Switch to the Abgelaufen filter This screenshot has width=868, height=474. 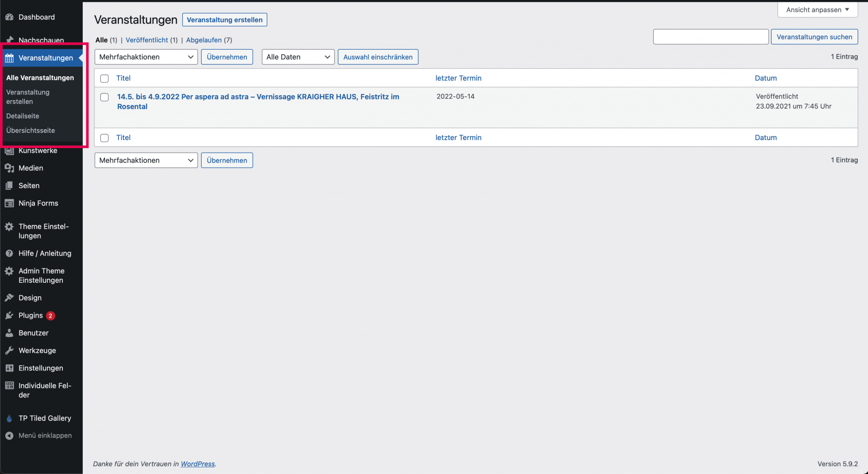(x=203, y=40)
